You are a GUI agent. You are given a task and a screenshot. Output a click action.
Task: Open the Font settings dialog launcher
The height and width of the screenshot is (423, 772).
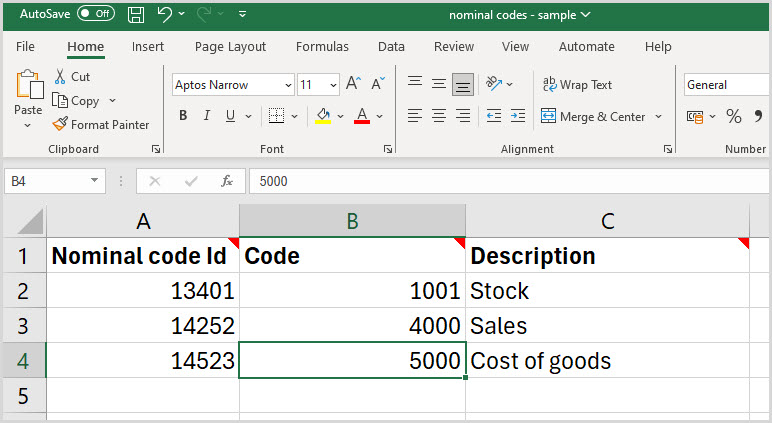[388, 149]
